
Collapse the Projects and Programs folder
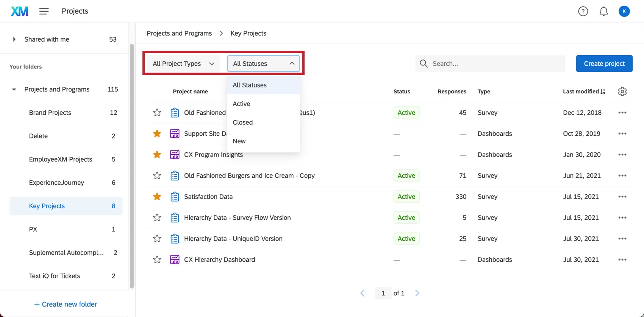click(14, 90)
